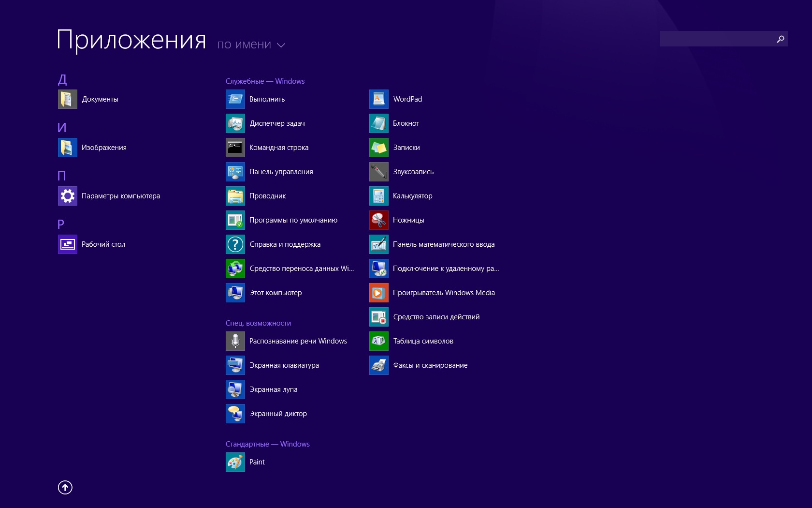The image size is (812, 508).
Task: Open the Paint app icon
Action: point(235,462)
